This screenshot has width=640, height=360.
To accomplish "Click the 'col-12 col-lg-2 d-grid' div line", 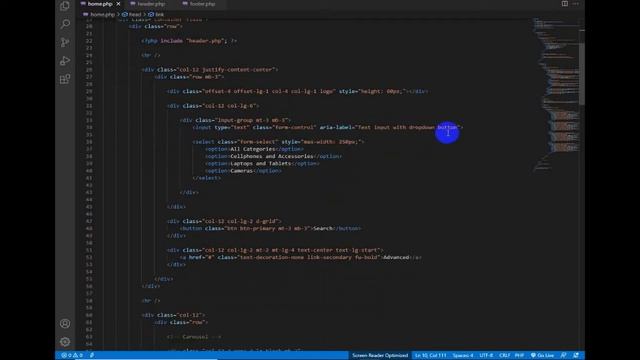I will click(224, 221).
